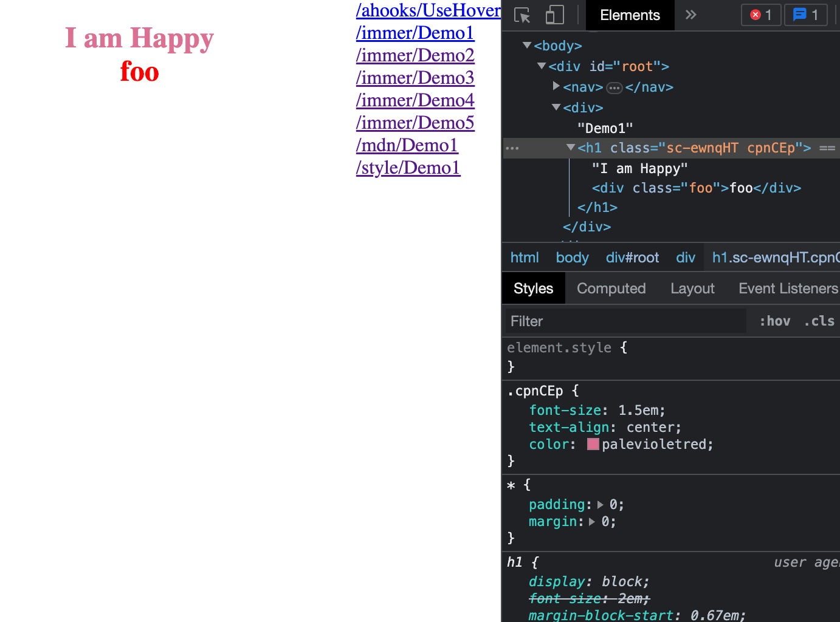
Task: Collapse the body element node
Action: coord(527,46)
